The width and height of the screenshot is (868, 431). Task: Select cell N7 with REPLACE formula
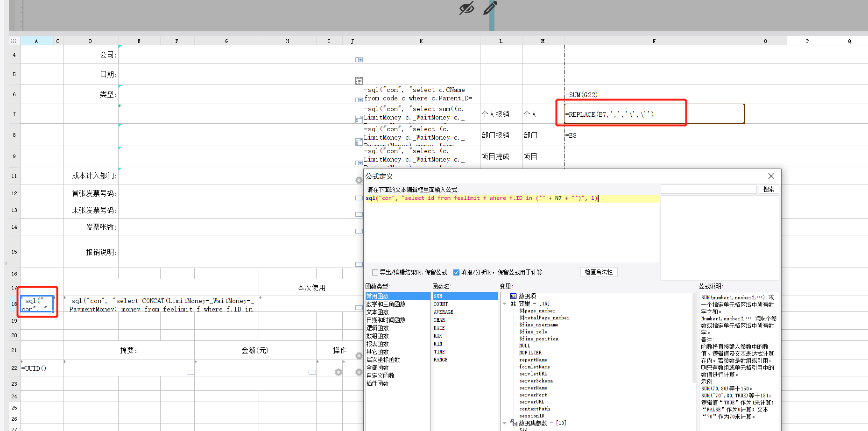pos(654,114)
